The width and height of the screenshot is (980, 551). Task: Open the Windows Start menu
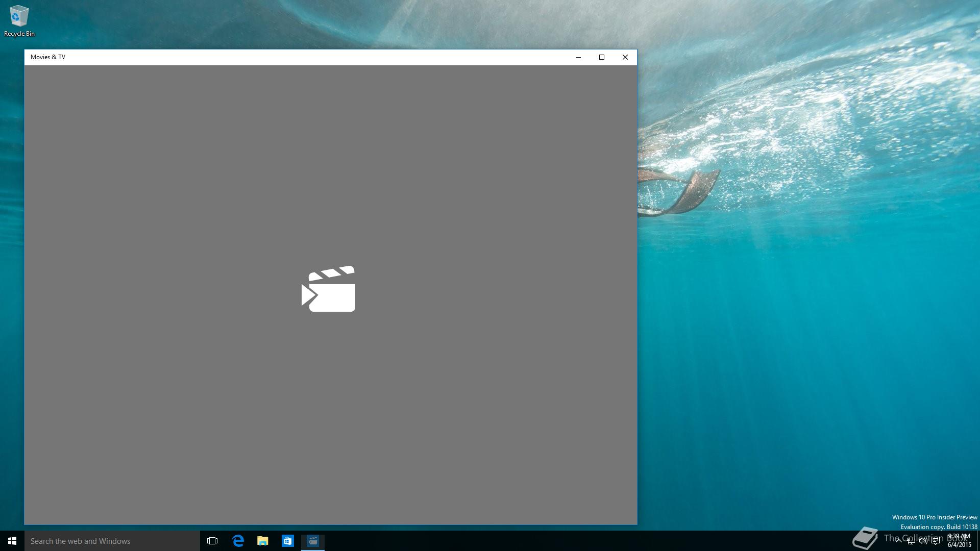click(12, 541)
